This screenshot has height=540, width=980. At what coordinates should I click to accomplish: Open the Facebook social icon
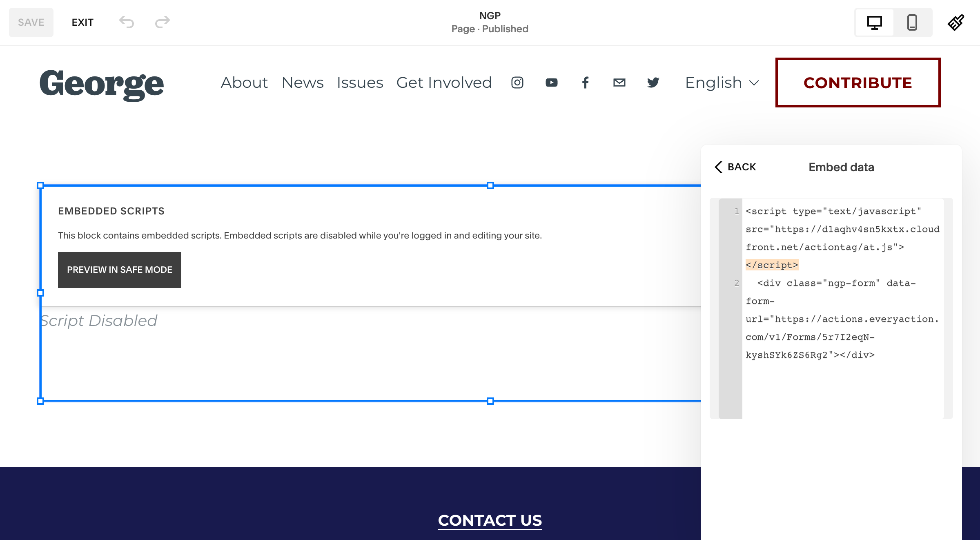(x=585, y=83)
